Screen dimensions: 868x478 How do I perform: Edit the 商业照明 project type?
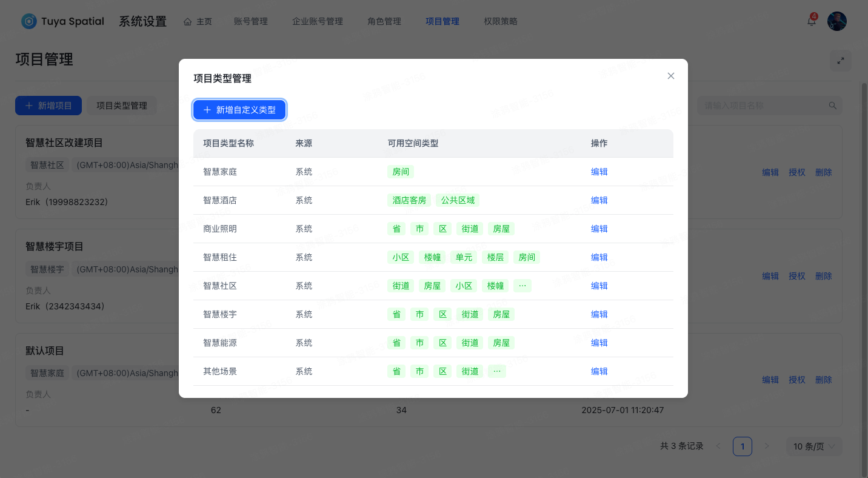pos(599,229)
